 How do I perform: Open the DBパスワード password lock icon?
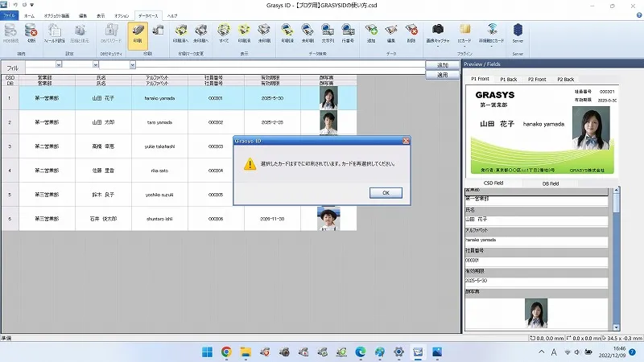point(111,33)
